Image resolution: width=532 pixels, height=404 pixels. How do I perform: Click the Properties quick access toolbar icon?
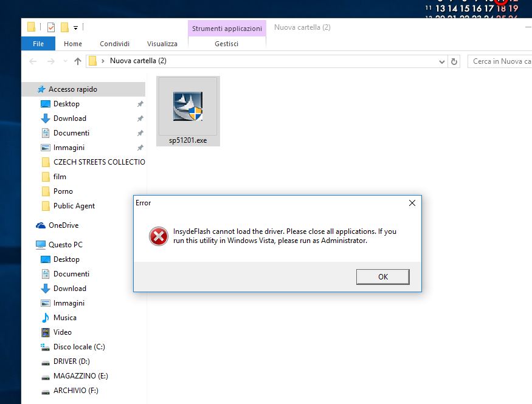(51, 27)
